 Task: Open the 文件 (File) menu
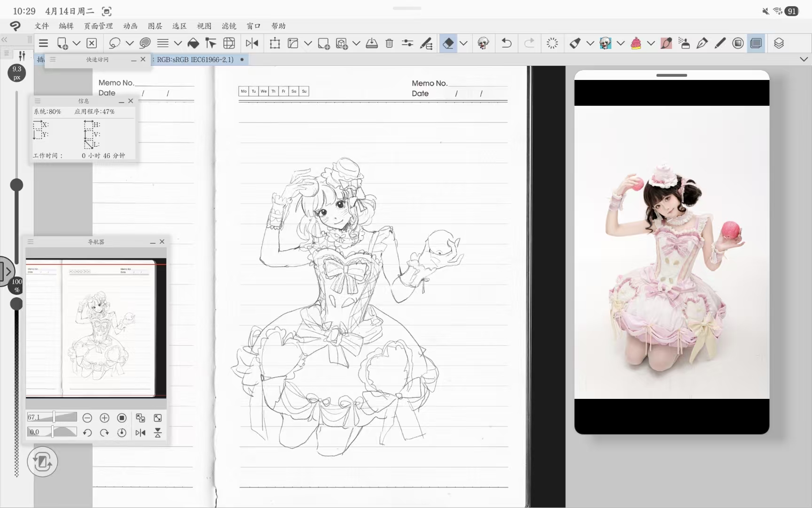(42, 26)
